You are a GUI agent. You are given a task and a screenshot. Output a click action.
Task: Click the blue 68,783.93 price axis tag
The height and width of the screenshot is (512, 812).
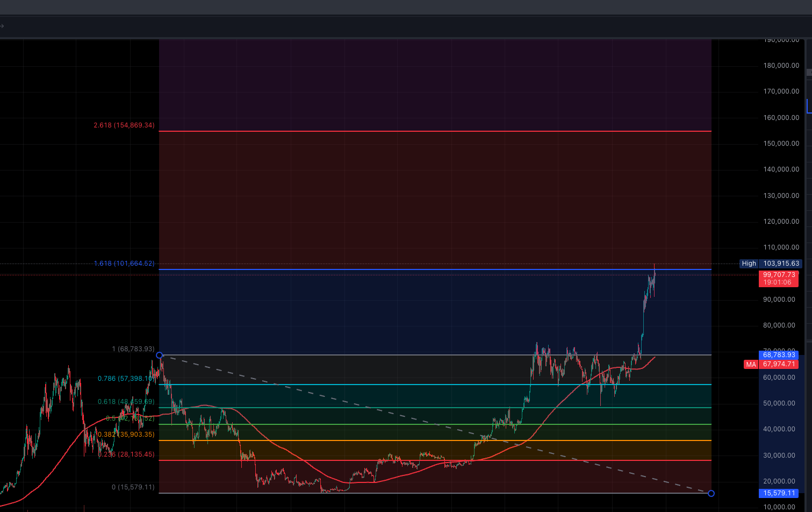pyautogui.click(x=778, y=355)
